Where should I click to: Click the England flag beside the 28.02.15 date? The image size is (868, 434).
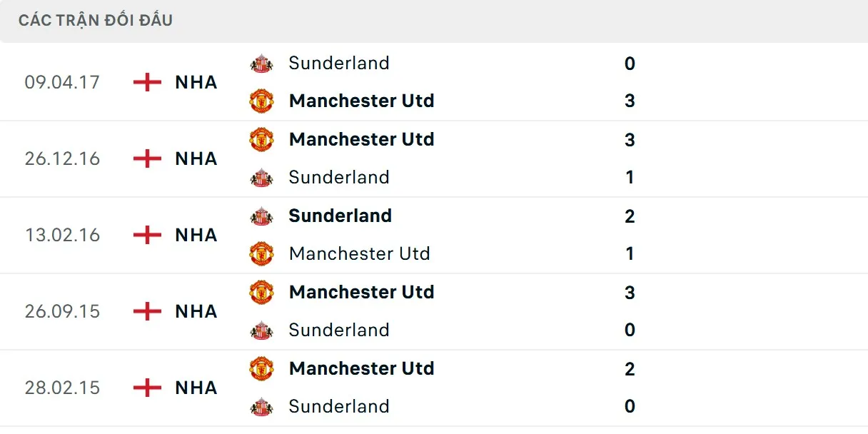pyautogui.click(x=146, y=388)
